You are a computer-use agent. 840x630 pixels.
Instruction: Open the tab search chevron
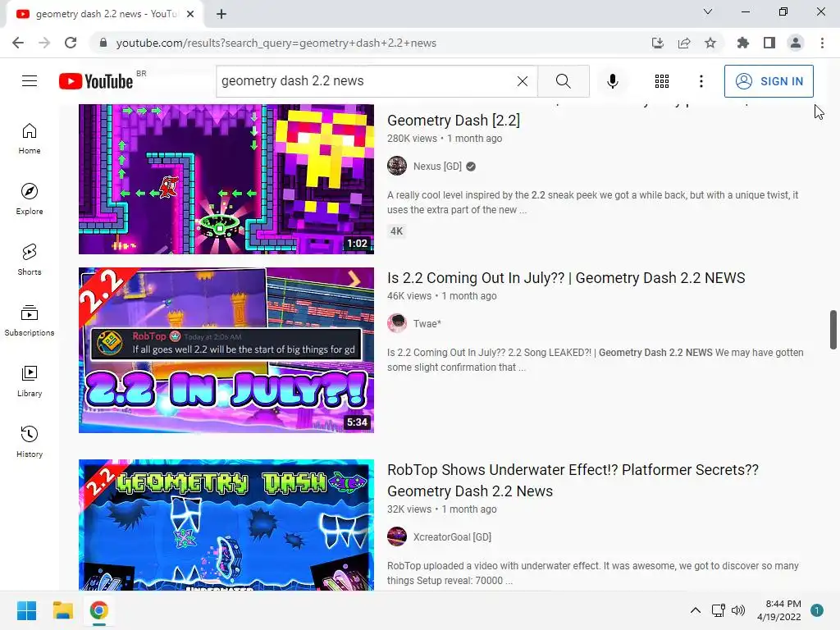tap(708, 11)
